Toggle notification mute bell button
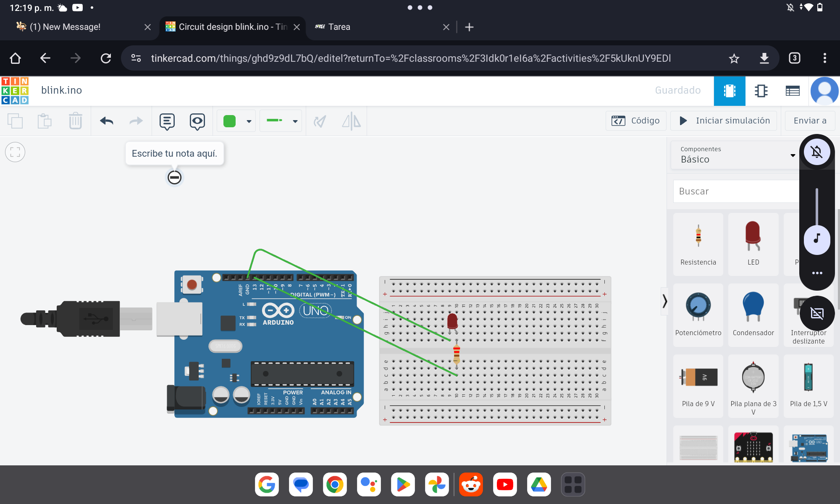Viewport: 840px width, 504px height. pyautogui.click(x=816, y=152)
